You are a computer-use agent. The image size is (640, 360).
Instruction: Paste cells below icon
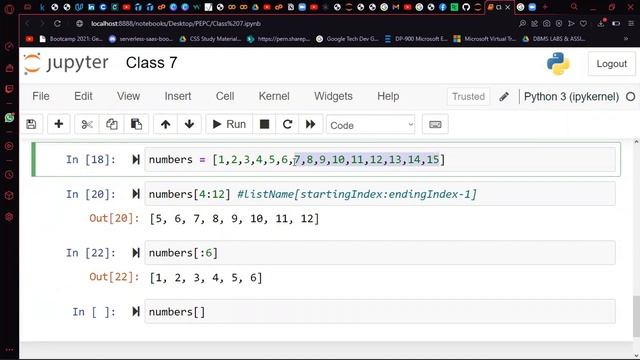(x=136, y=124)
